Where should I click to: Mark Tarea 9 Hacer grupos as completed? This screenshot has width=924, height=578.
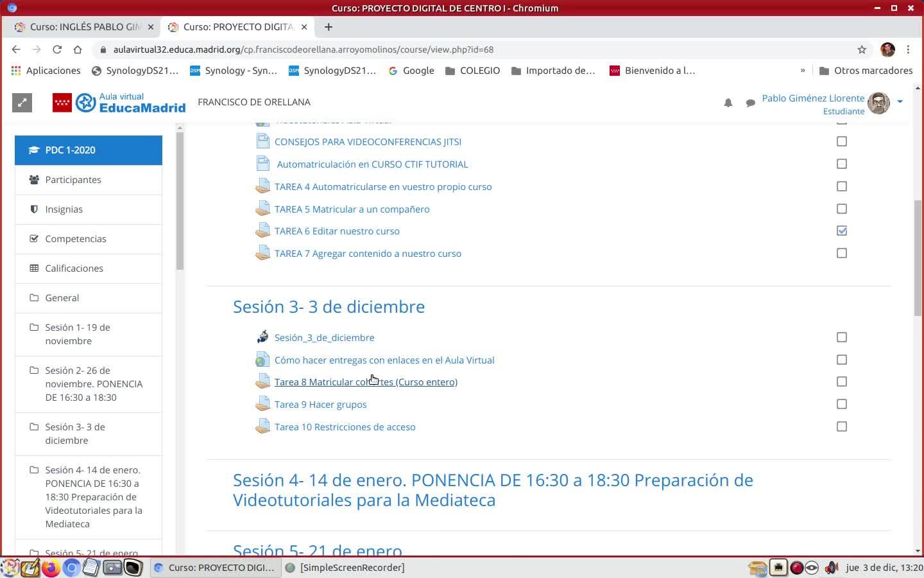[x=842, y=404]
